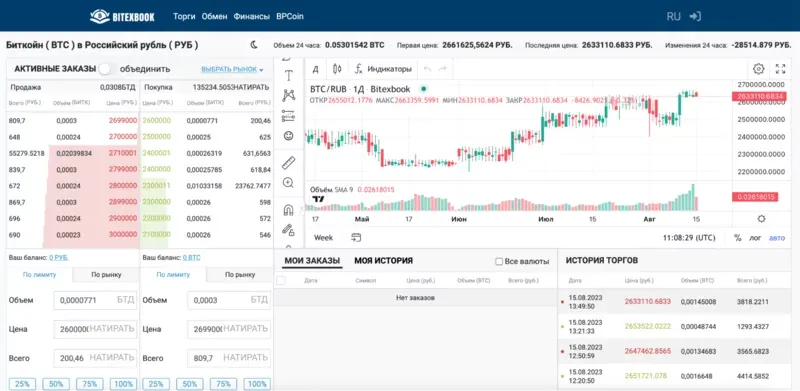
Task: Open the BPCoin menu
Action: pyautogui.click(x=290, y=16)
